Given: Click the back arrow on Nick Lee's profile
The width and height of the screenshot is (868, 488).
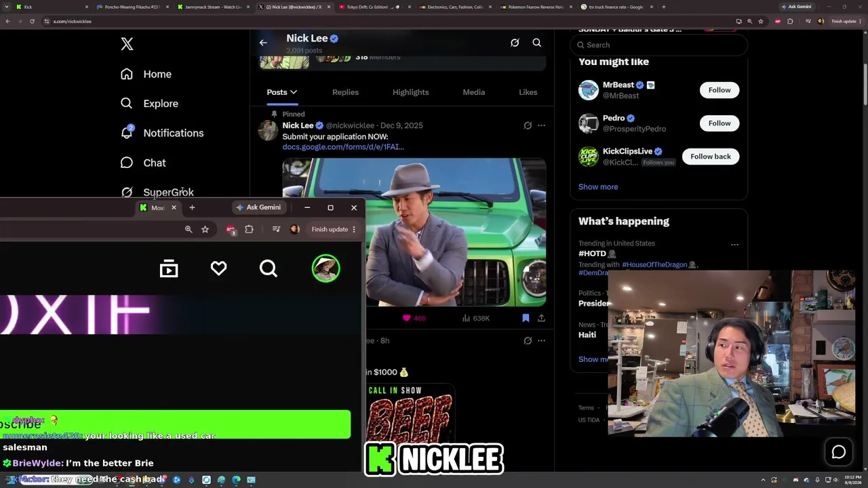Looking at the screenshot, I should [x=263, y=43].
